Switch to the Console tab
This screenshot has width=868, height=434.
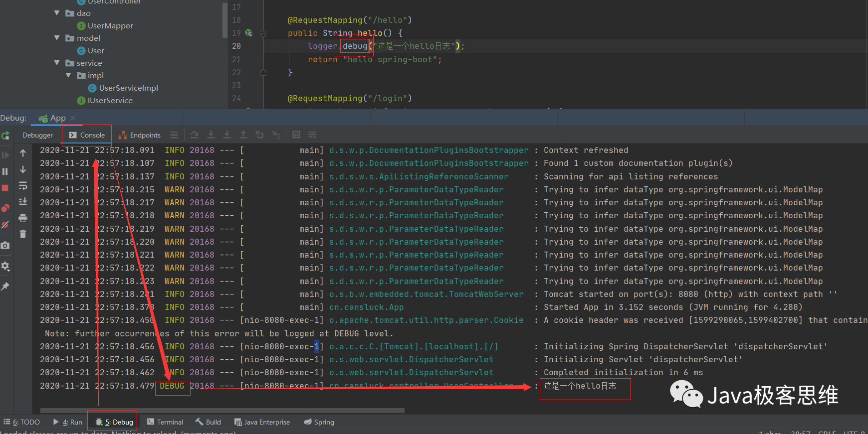point(87,135)
